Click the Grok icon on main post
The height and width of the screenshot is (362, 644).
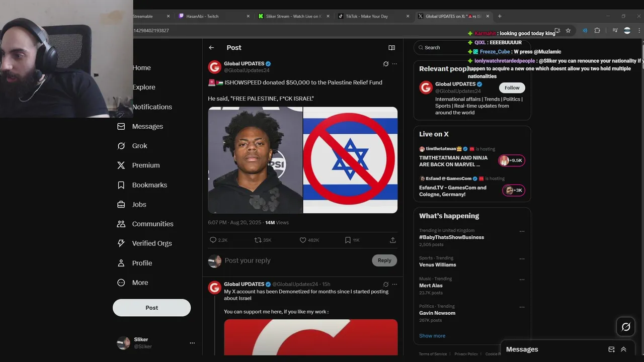(386, 64)
